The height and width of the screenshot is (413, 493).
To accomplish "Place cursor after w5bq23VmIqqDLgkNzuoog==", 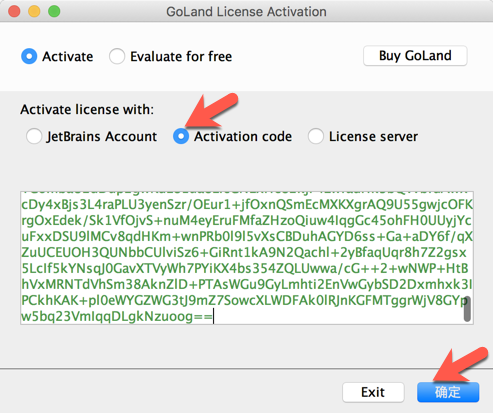I will 213,316.
